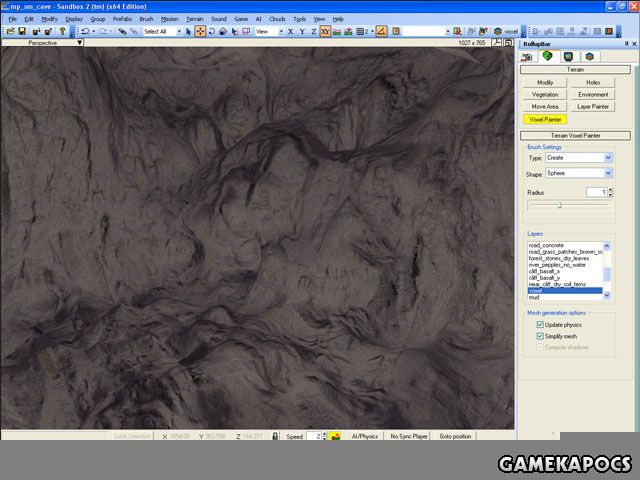This screenshot has height=480, width=640.
Task: Click the Move Area button
Action: click(545, 107)
